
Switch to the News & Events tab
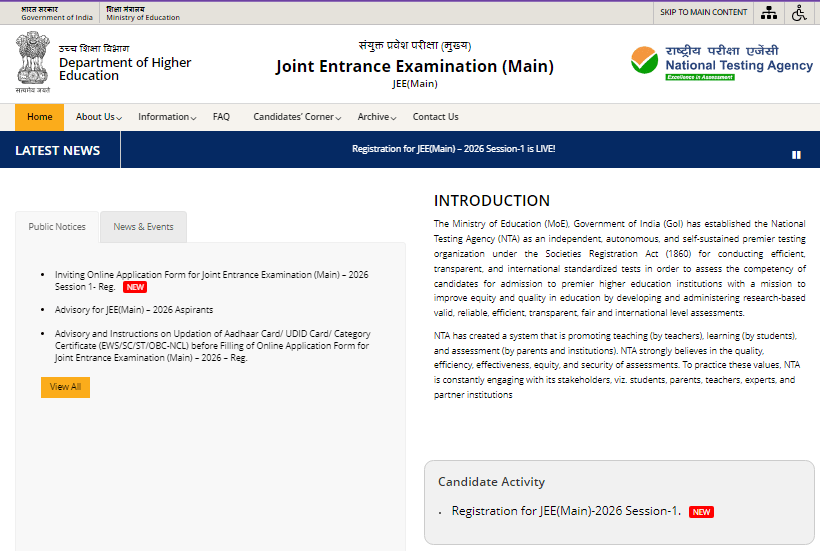coord(143,227)
